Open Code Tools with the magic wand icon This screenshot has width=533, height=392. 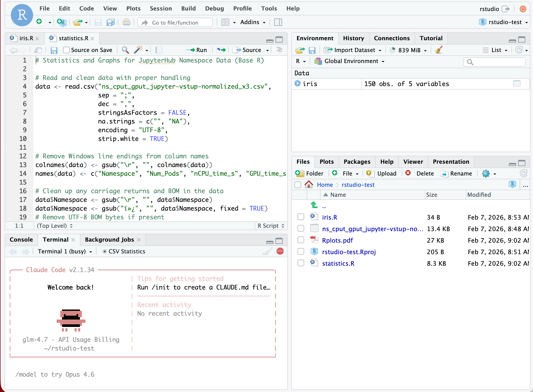(x=138, y=50)
